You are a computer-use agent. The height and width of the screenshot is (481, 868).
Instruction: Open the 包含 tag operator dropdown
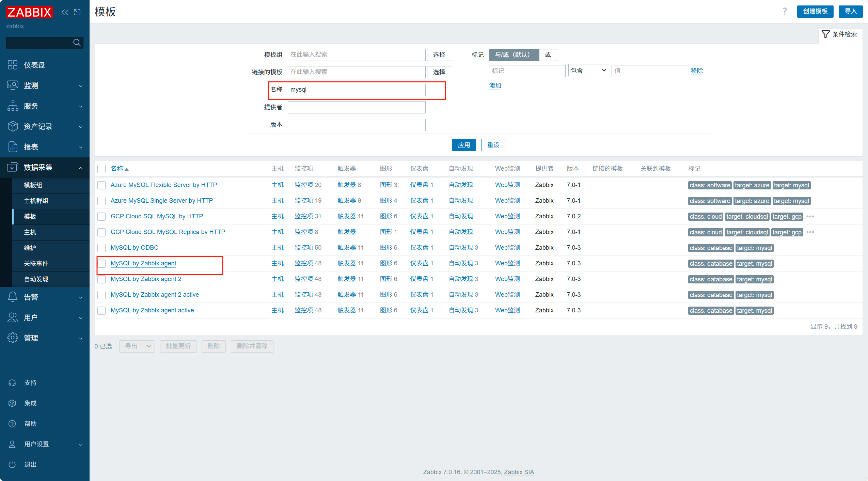588,71
